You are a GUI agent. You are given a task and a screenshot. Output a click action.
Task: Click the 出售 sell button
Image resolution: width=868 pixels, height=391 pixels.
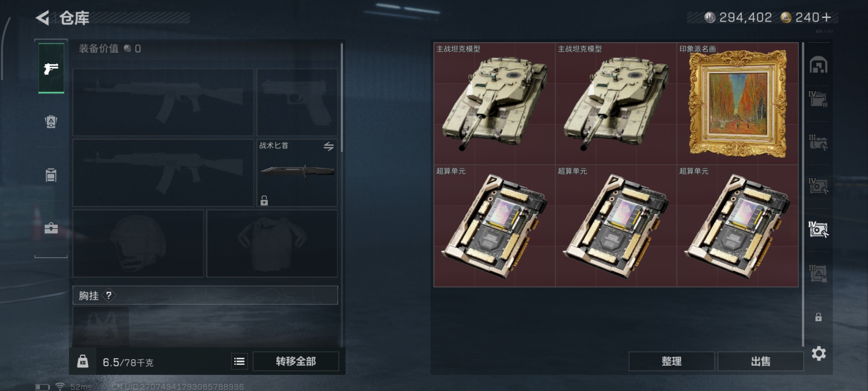pyautogui.click(x=761, y=361)
